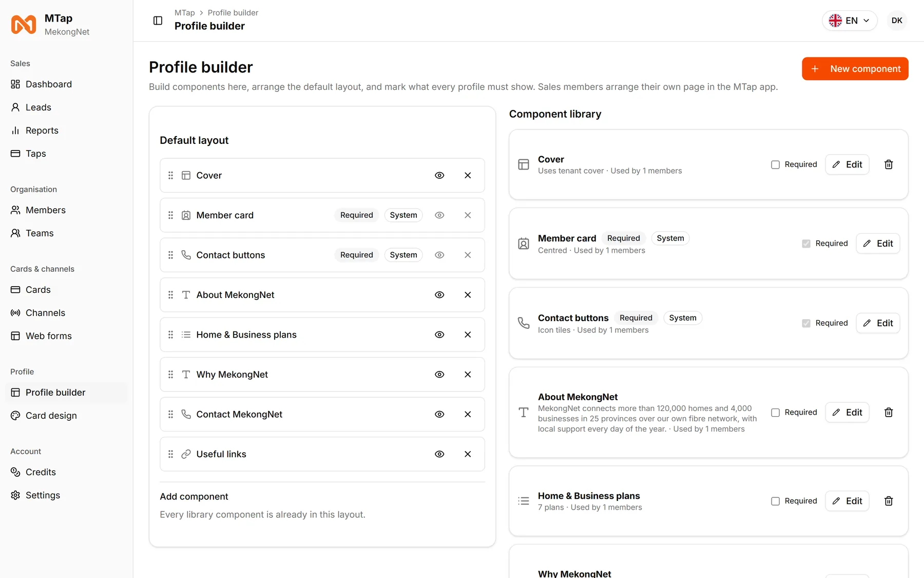The height and width of the screenshot is (578, 924).
Task: Check Required for Cover component
Action: (775, 164)
